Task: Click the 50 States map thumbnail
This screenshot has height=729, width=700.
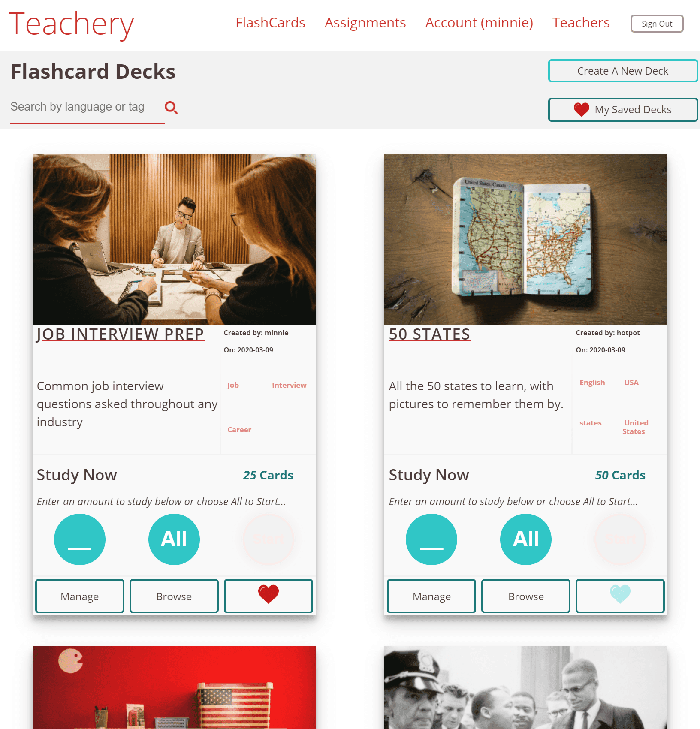Action: point(526,239)
